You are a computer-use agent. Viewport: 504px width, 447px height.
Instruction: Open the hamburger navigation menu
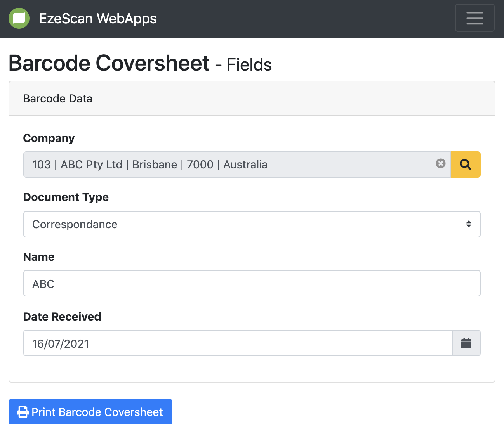click(x=474, y=18)
